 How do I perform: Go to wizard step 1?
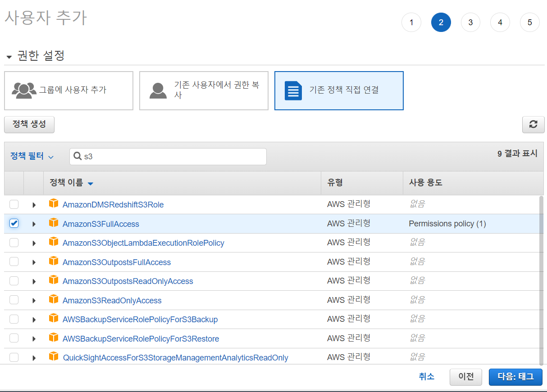tap(411, 23)
